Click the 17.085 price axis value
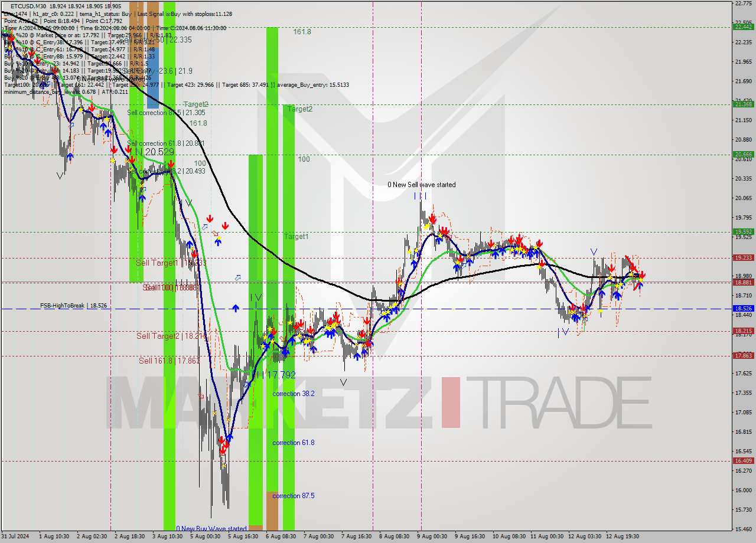Viewport: 756px width, 543px height. click(x=743, y=413)
